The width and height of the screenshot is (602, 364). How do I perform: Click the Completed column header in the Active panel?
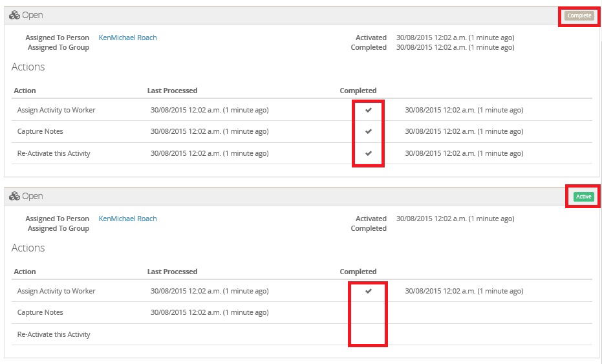coord(358,272)
